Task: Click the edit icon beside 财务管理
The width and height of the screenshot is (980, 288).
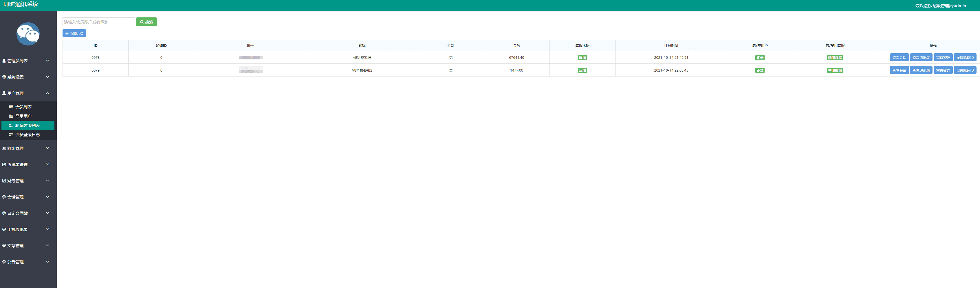Action: [4, 181]
